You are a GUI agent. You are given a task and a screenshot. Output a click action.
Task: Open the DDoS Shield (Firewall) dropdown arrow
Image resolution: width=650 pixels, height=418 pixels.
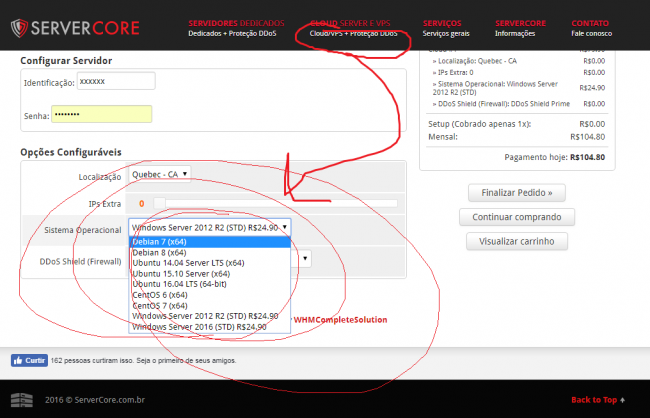point(305,258)
